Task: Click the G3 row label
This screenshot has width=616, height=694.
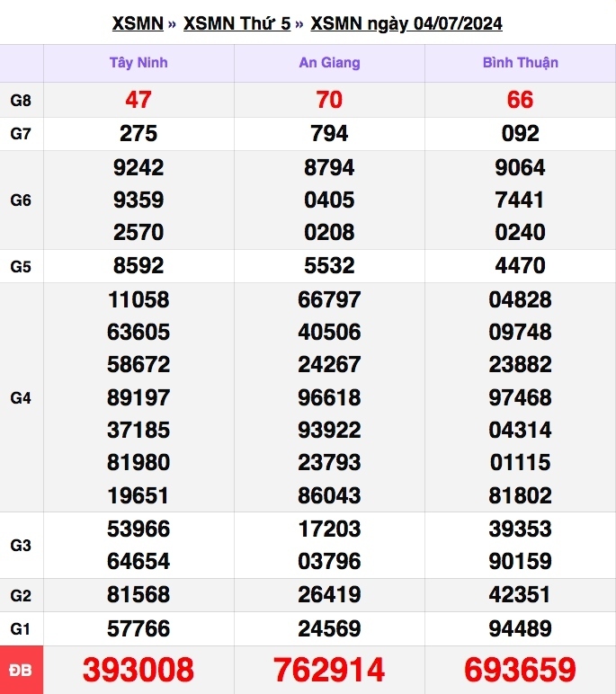Action: tap(21, 546)
